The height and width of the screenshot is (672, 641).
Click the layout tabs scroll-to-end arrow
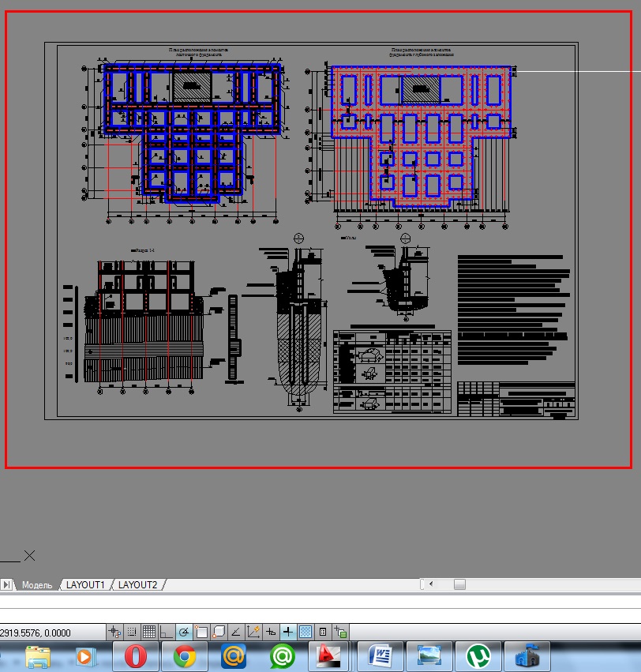click(x=6, y=584)
